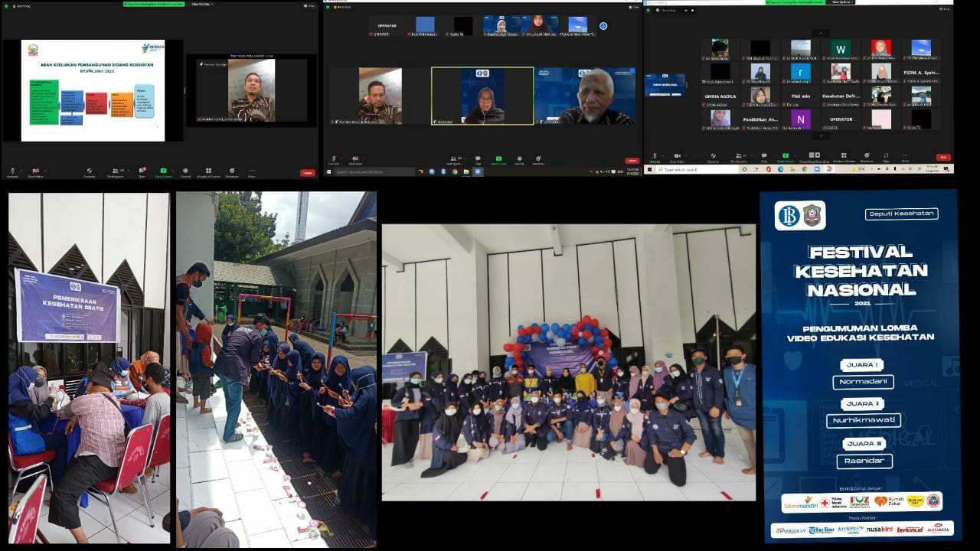Open View Options dropdown in right Zoom window
The height and width of the screenshot is (551, 980).
pyautogui.click(x=841, y=2)
